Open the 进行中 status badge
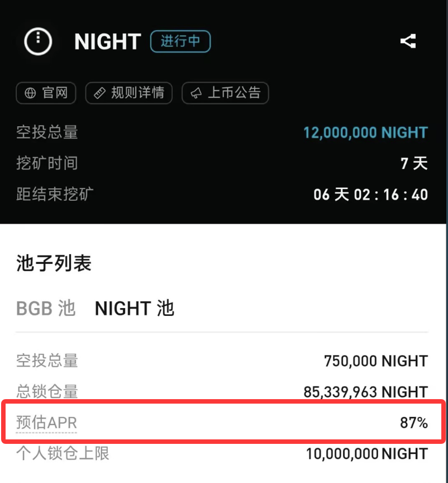This screenshot has width=448, height=483. tap(180, 42)
